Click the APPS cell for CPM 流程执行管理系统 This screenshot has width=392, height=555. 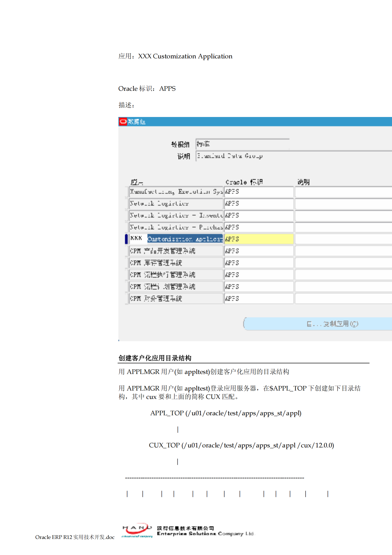click(259, 275)
